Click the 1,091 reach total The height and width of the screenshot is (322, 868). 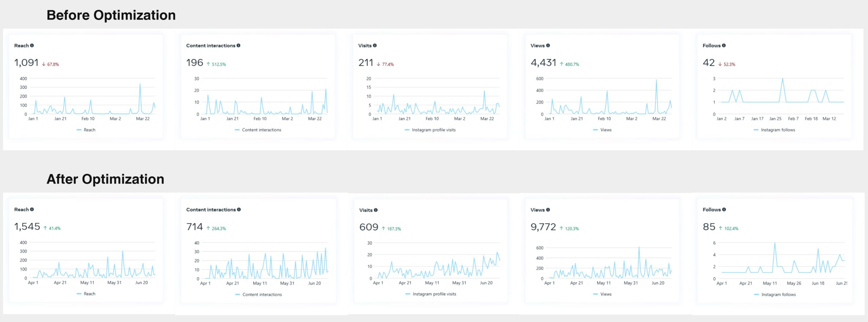coord(26,63)
